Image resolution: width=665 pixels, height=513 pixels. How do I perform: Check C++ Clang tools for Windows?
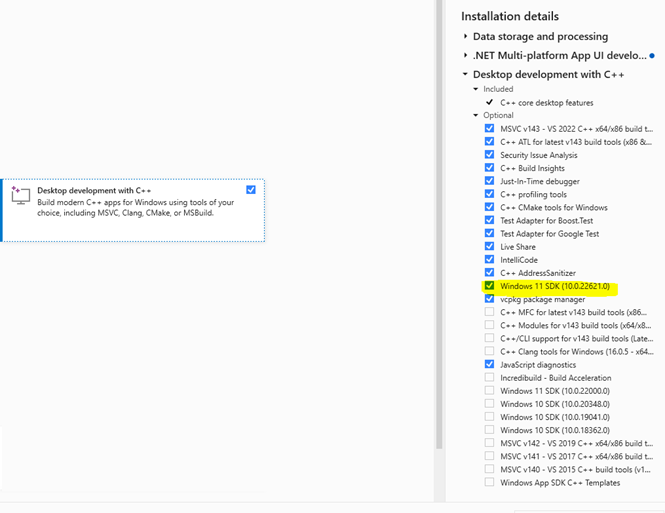click(x=489, y=351)
